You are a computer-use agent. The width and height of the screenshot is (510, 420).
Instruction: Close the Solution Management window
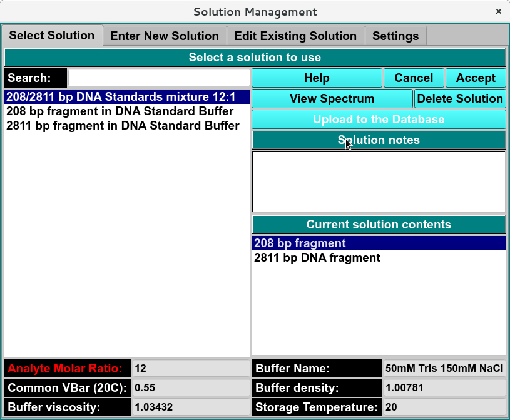[x=498, y=12]
